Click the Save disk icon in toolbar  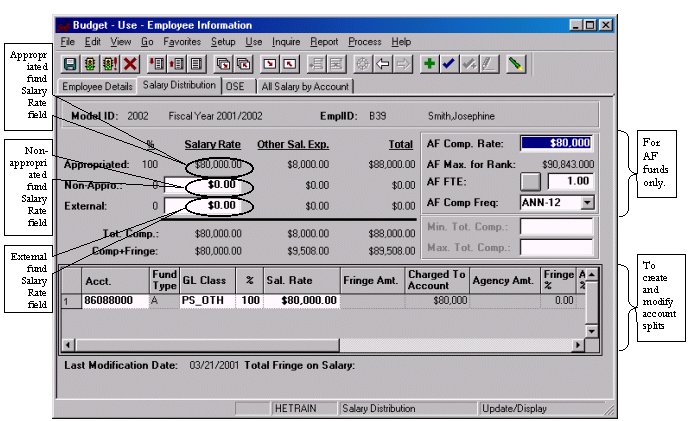click(x=70, y=64)
